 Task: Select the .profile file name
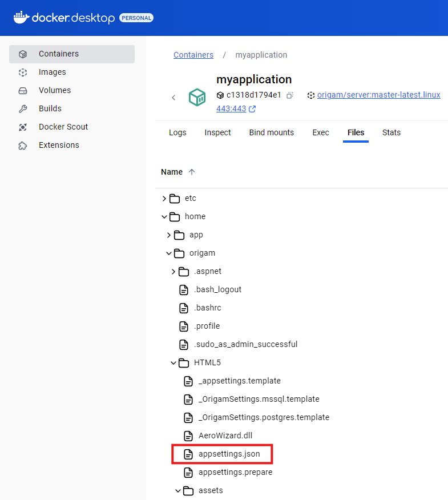207,326
